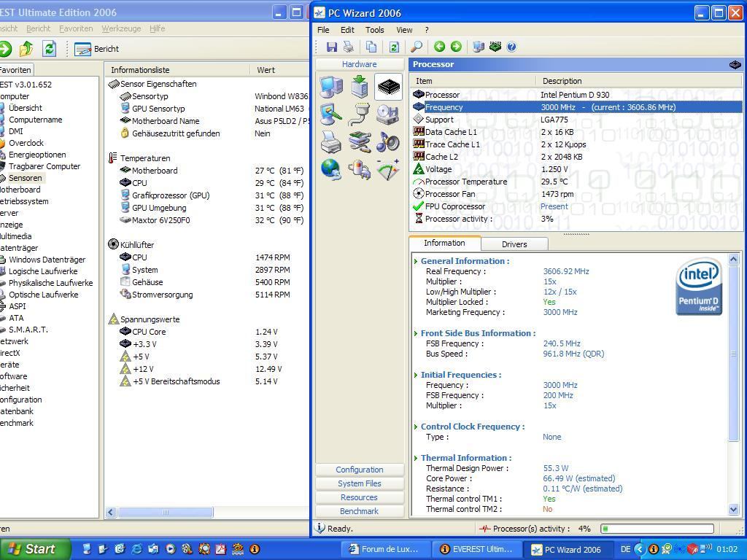The width and height of the screenshot is (747, 560).
Task: Open the Power battery plug icon
Action: 360,170
